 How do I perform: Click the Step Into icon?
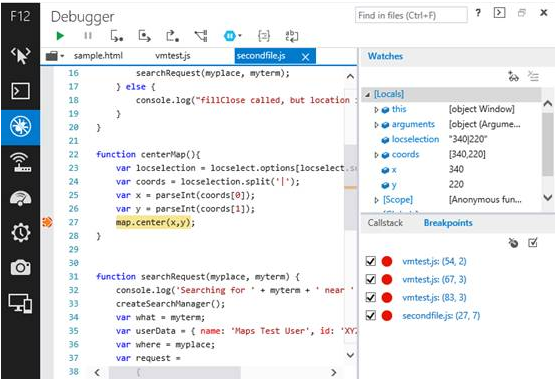coord(117,36)
